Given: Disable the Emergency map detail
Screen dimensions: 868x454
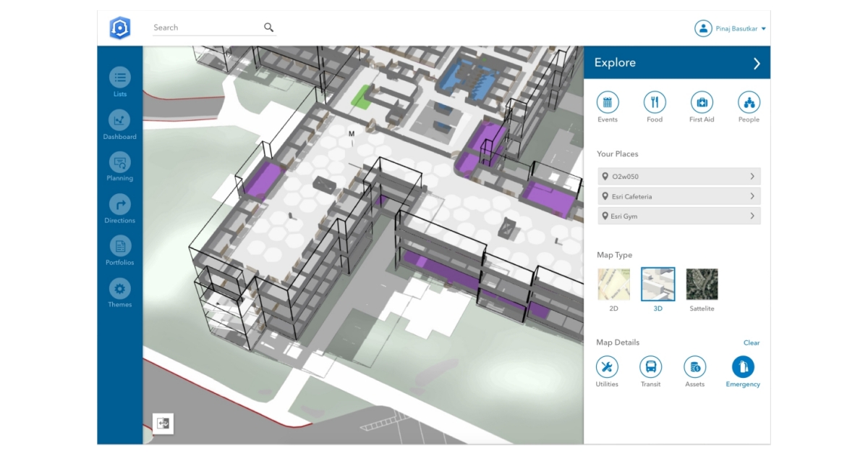Looking at the screenshot, I should (743, 367).
